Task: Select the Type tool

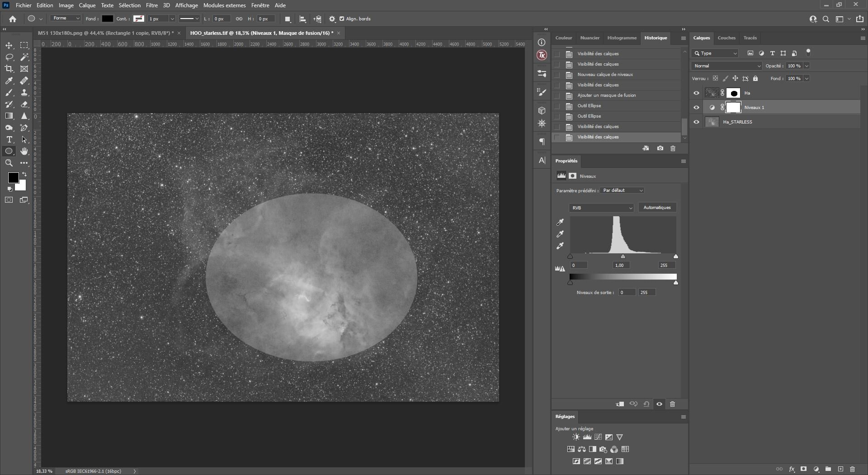Action: [9, 139]
